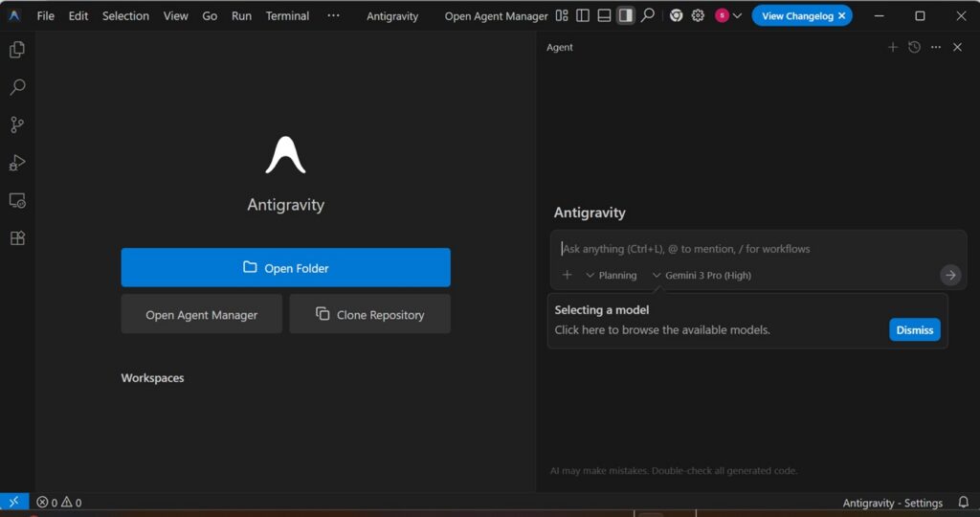The width and height of the screenshot is (980, 517).
Task: Open the Extensions view
Action: point(17,238)
